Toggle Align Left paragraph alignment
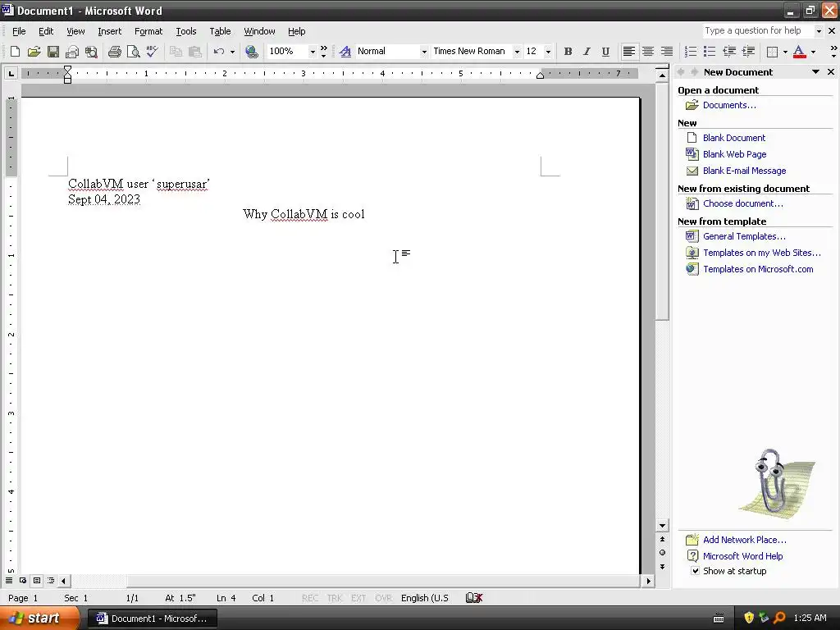Screen dimensions: 840x630 coord(629,52)
